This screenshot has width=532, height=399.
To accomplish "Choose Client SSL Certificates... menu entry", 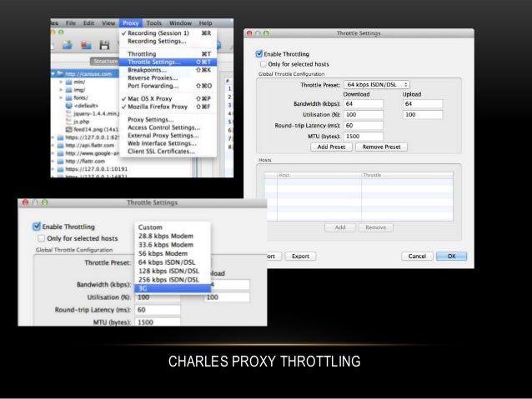I will click(x=168, y=152).
